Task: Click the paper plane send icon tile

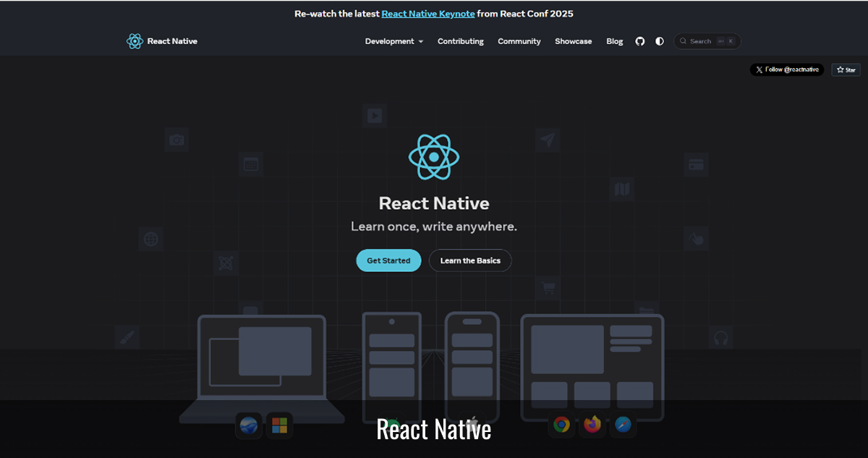Action: (548, 140)
